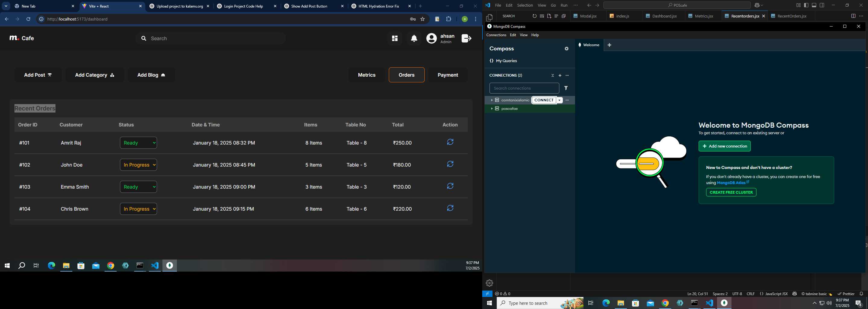Image resolution: width=868 pixels, height=309 pixels.
Task: Click the password manager key icon in address bar
Action: click(413, 19)
